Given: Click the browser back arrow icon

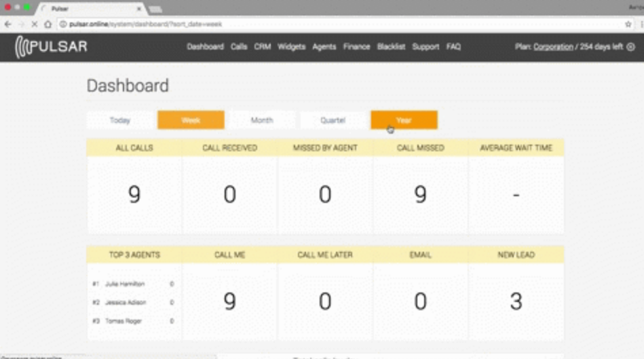Looking at the screenshot, I should click(7, 24).
